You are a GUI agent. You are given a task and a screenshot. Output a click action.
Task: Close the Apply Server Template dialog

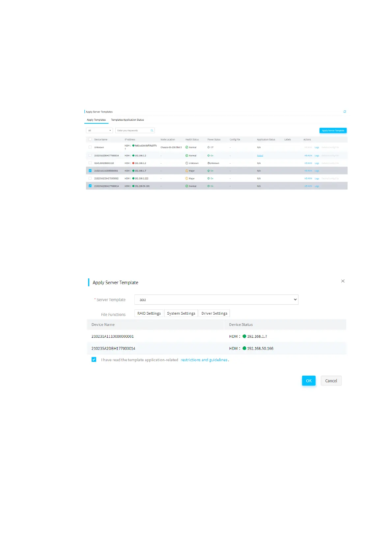(343, 281)
